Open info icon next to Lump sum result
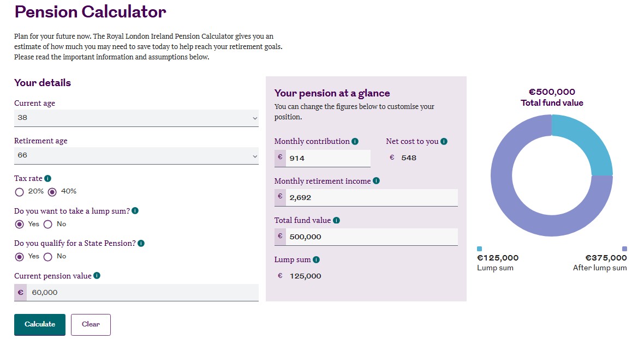644x339 pixels. click(x=316, y=259)
